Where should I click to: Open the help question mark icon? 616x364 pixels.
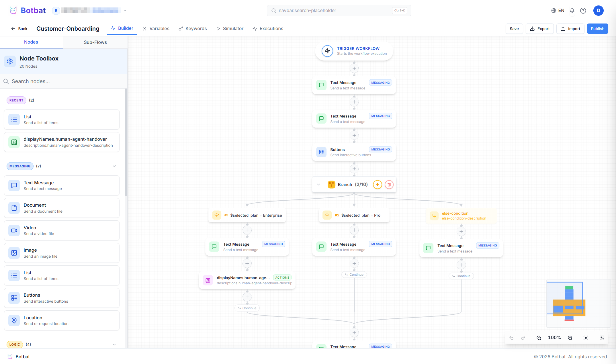point(583,11)
